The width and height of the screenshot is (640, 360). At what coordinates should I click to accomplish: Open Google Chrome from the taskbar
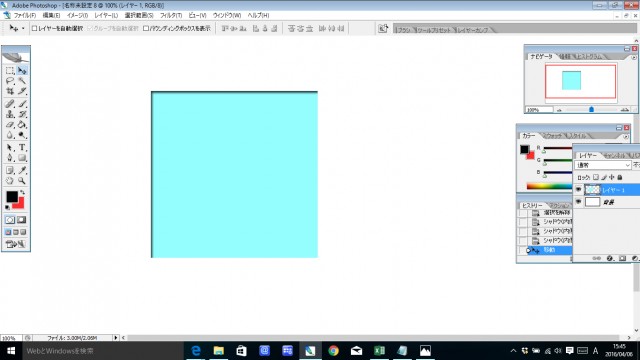333,351
